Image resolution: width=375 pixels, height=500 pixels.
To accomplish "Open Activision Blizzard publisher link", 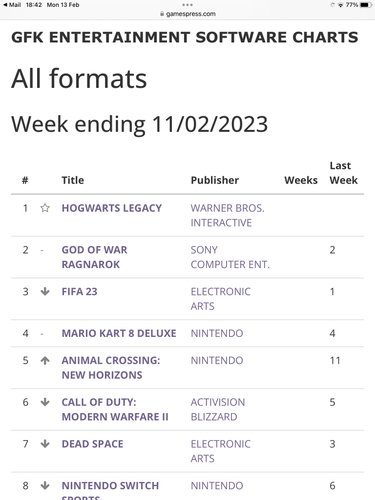I will tap(218, 409).
